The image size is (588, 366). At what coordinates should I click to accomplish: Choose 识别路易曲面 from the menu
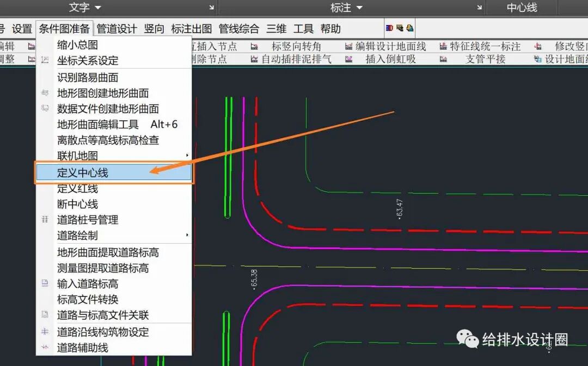(114, 77)
